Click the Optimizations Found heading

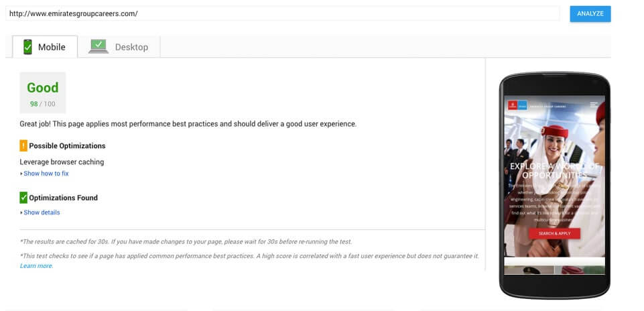click(x=63, y=198)
